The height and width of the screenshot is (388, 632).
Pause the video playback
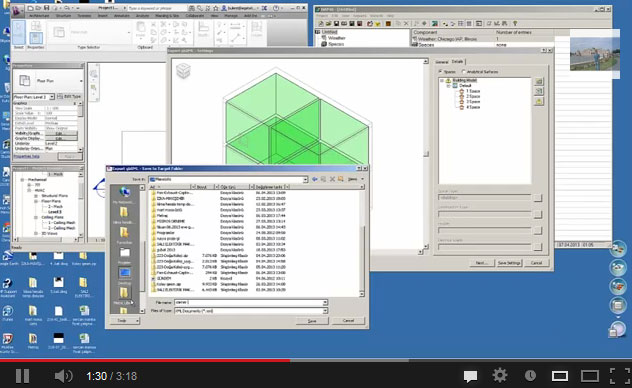(23, 376)
